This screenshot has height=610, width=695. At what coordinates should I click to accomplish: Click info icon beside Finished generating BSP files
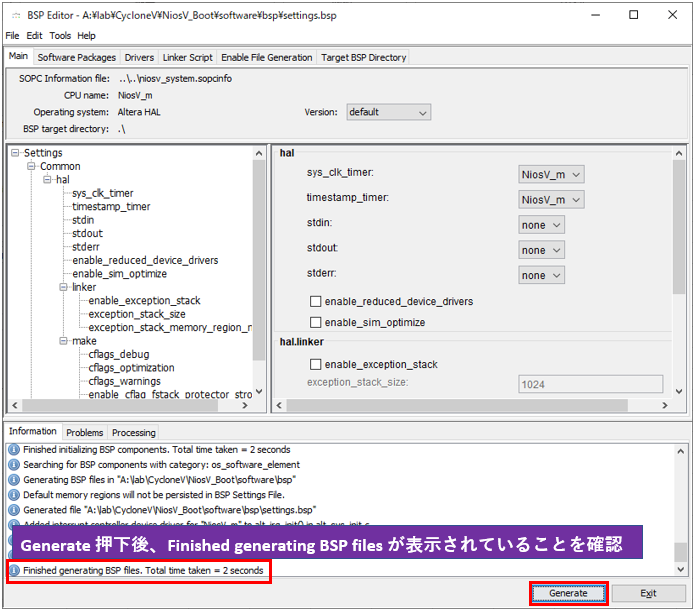coord(14,571)
